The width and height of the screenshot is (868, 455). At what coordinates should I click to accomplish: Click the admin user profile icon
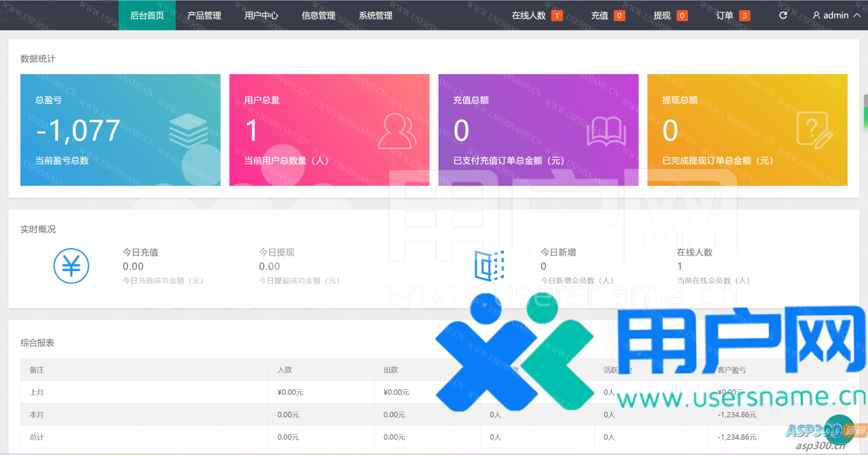coord(816,15)
